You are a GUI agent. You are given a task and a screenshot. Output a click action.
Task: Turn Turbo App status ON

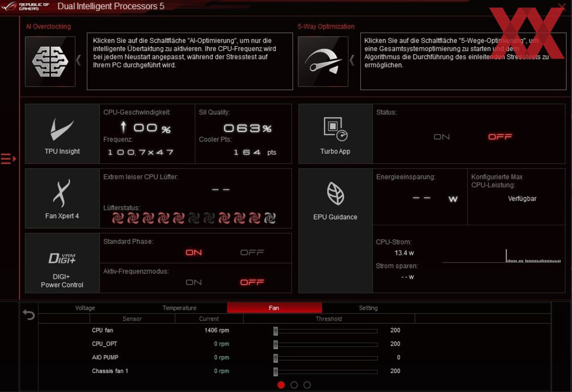click(442, 137)
